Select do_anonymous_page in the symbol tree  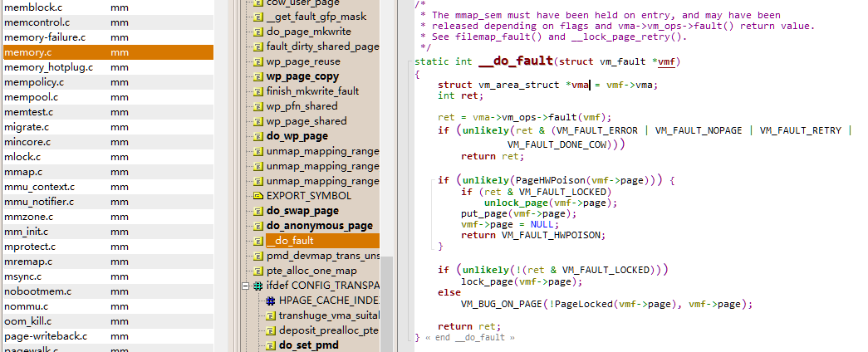pyautogui.click(x=320, y=226)
